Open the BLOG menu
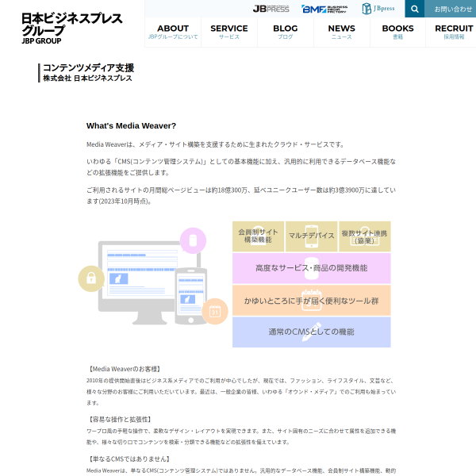The image size is (476, 476). coord(286,33)
